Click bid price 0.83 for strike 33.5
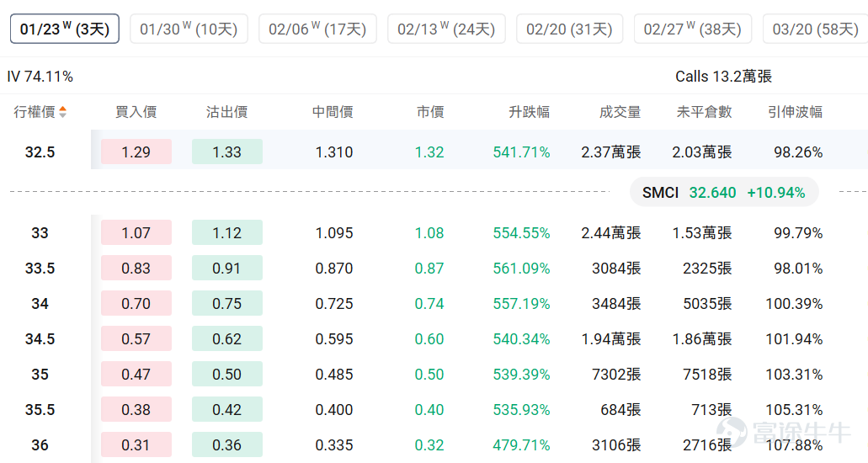Viewport: 868px width, 463px height. [136, 268]
